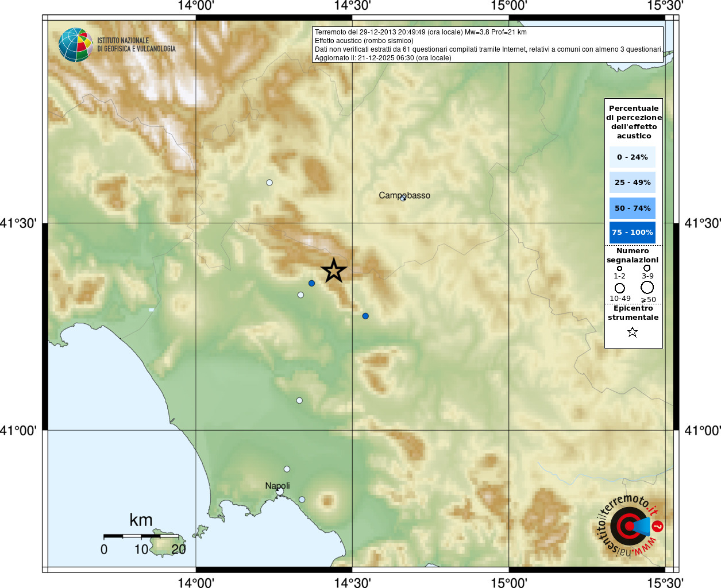The height and width of the screenshot is (588, 721).
Task: Click the Napoli city label
Action: pos(277,486)
